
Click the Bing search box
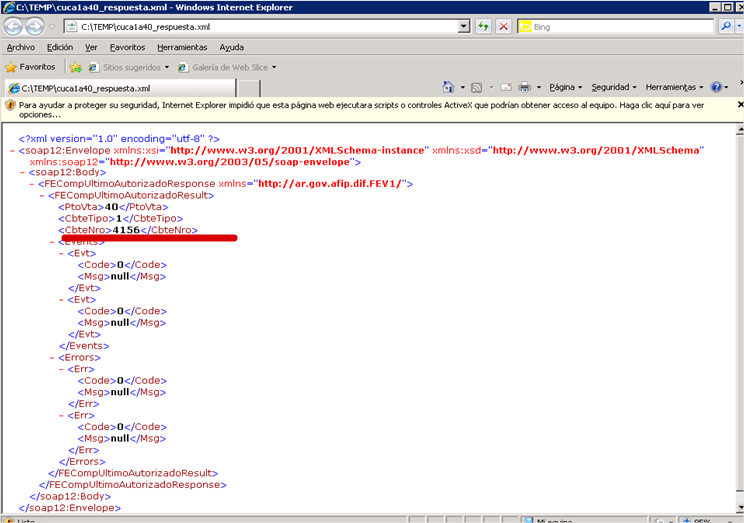[615, 27]
